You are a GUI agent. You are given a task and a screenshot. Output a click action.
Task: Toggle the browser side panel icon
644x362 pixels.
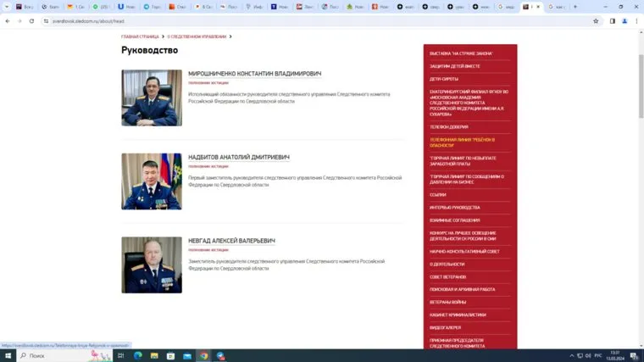pos(612,20)
